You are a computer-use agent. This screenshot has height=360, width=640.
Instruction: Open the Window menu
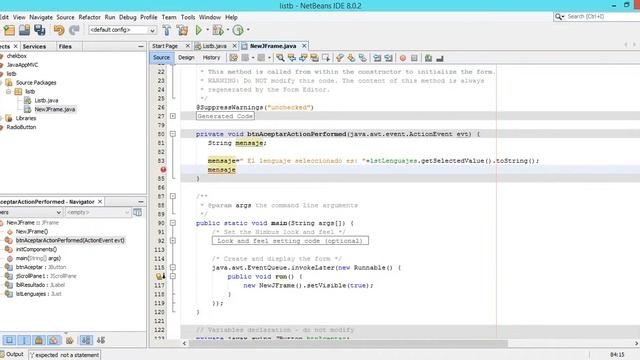(210, 17)
